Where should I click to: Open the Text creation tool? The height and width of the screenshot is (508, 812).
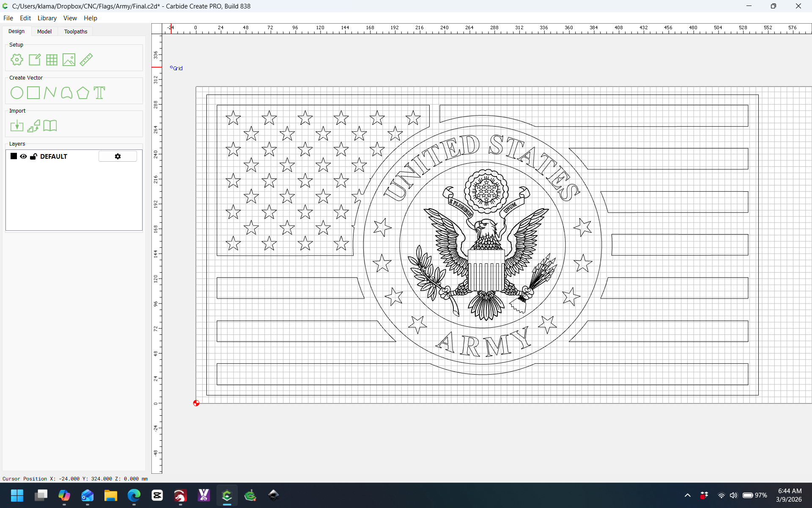pos(99,93)
